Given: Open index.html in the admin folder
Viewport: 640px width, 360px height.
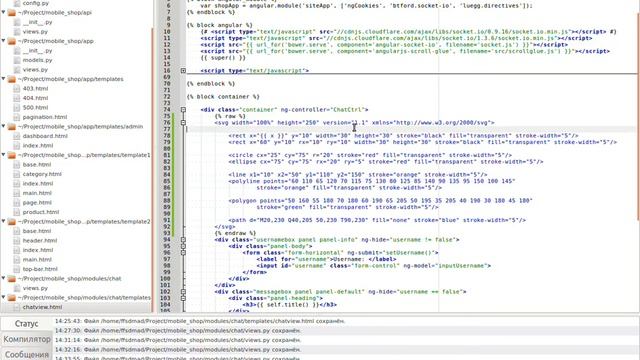Looking at the screenshot, I should coord(38,146).
